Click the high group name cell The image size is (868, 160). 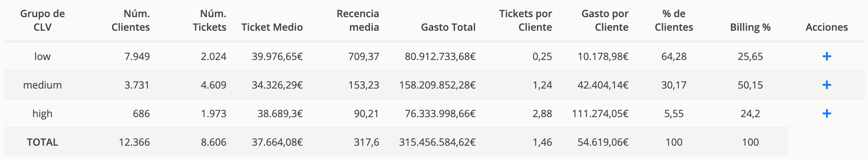point(43,114)
